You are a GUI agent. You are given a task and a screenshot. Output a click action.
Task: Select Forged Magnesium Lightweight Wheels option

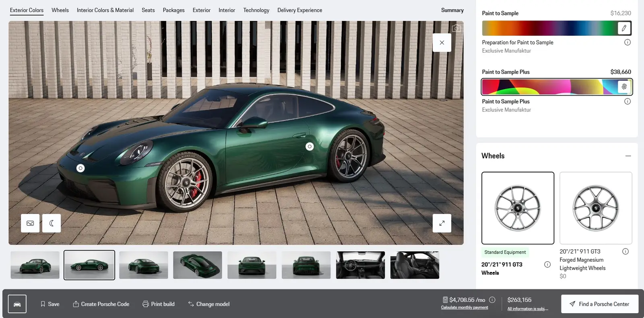(x=596, y=208)
